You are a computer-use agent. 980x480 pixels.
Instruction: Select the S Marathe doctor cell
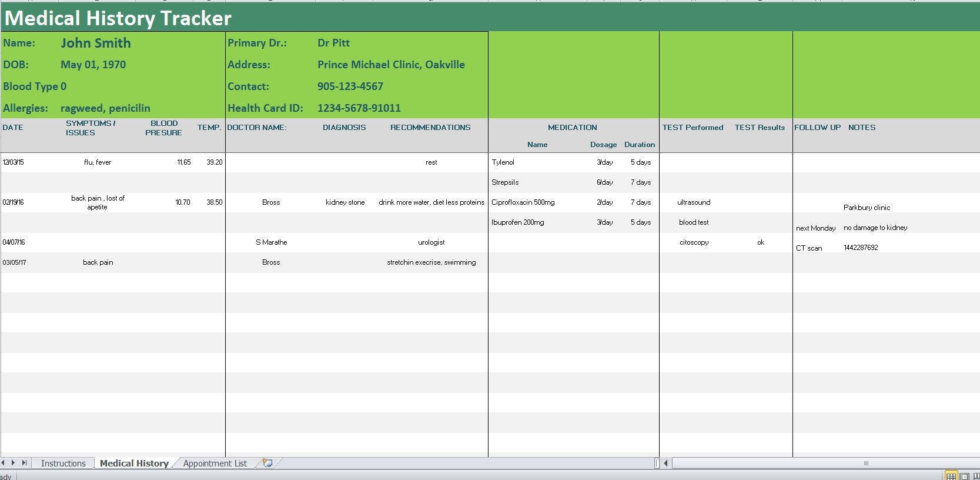tap(271, 242)
